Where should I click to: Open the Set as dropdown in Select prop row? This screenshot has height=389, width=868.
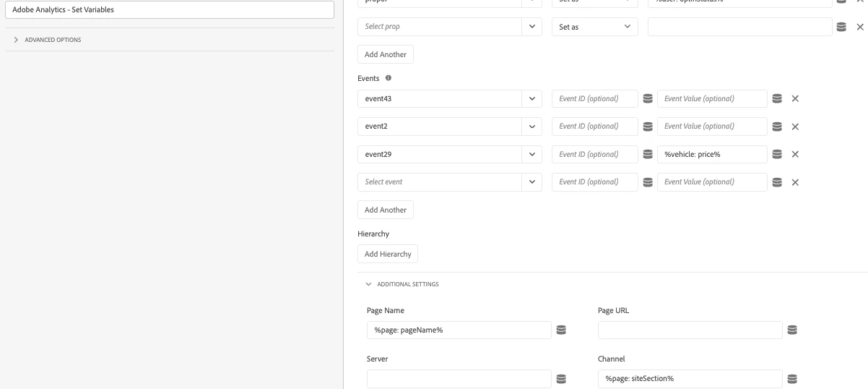[595, 27]
